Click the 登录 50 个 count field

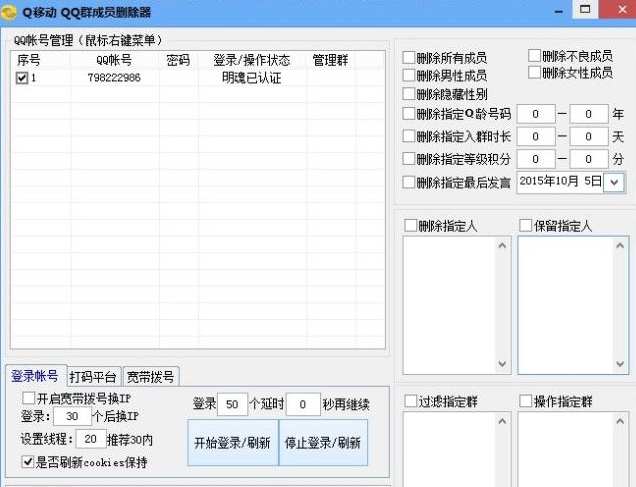[x=232, y=404]
